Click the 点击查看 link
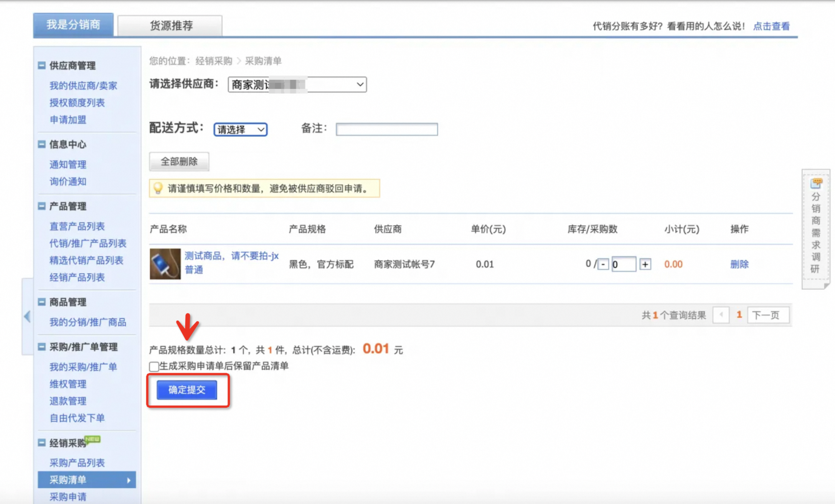The image size is (835, 504). coord(771,26)
